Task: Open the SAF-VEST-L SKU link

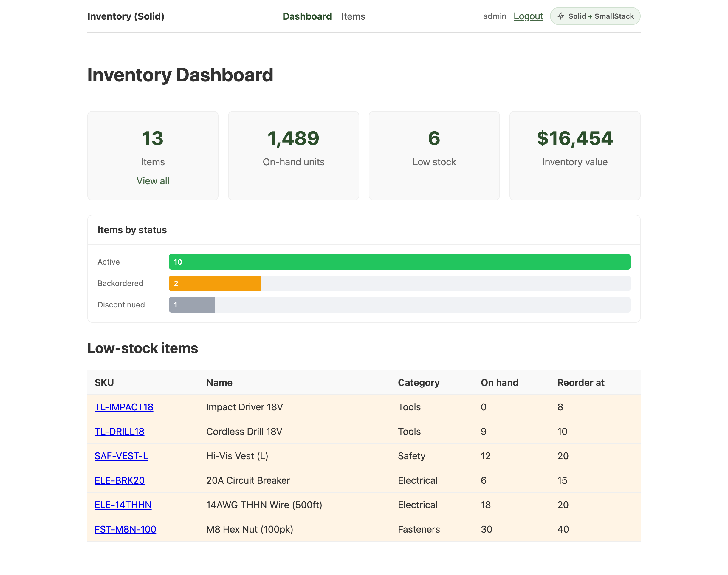Action: [121, 456]
